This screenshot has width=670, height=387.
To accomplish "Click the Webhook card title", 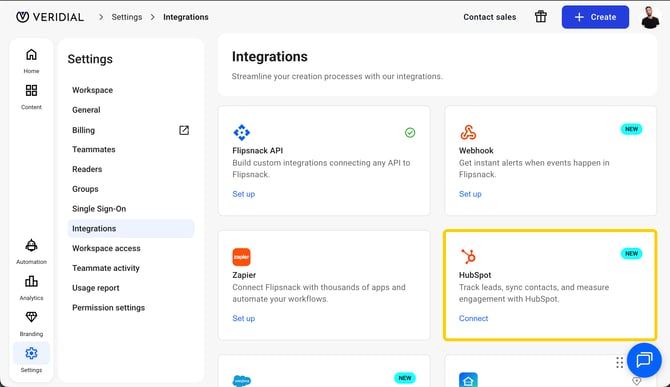I will point(476,150).
